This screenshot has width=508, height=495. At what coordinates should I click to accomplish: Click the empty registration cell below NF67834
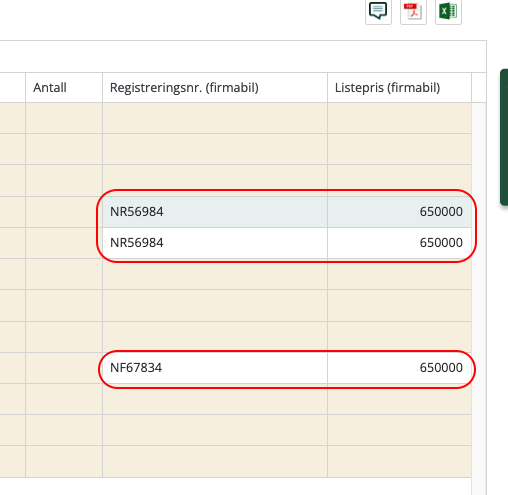click(215, 399)
